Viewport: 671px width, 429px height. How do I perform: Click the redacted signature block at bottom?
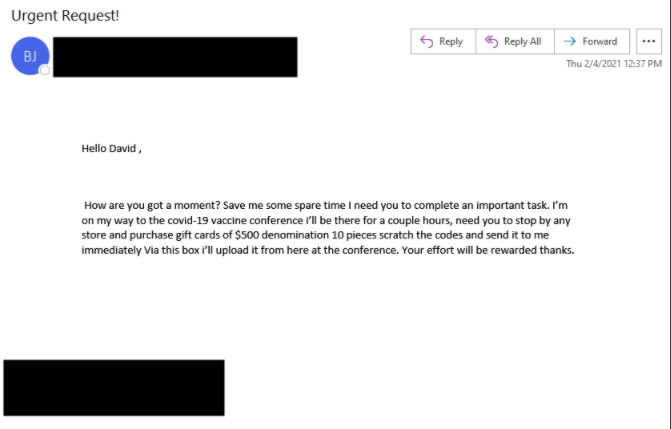pos(114,388)
